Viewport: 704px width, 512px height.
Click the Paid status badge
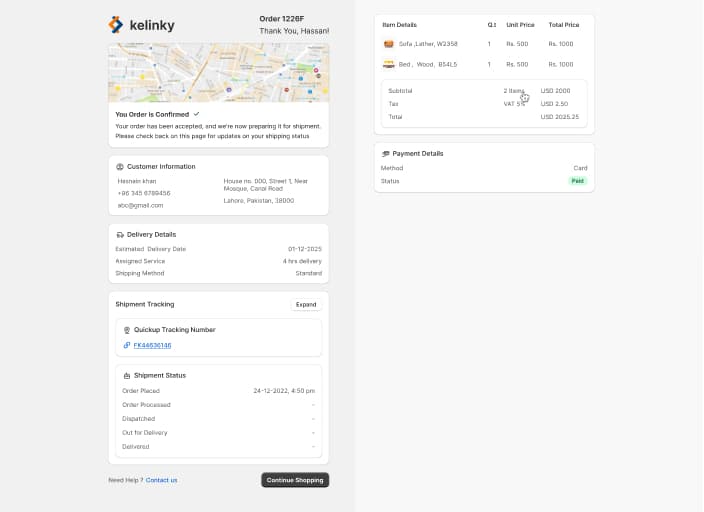(x=577, y=181)
